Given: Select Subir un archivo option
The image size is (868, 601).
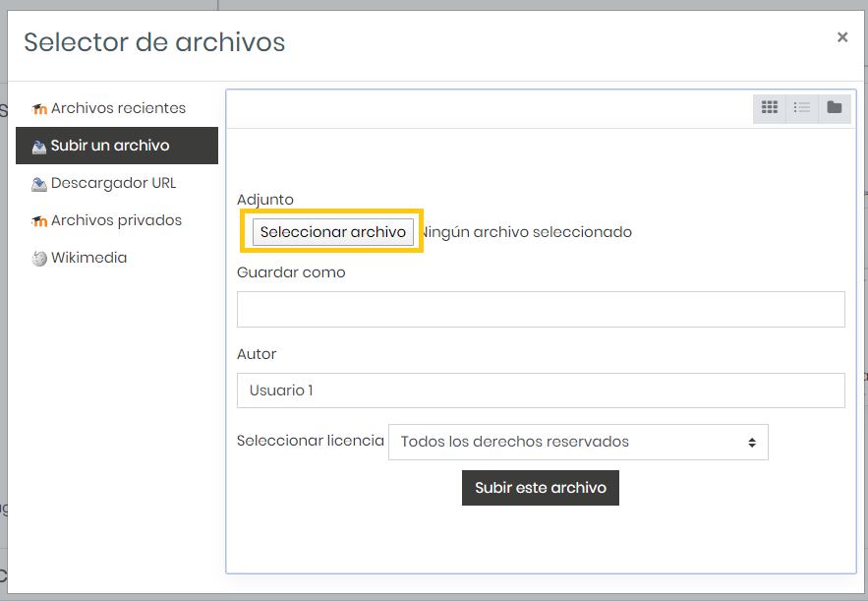Looking at the screenshot, I should coord(117,146).
